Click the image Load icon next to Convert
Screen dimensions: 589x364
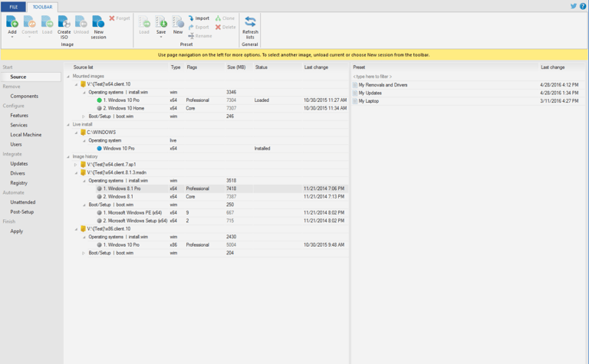(x=47, y=21)
